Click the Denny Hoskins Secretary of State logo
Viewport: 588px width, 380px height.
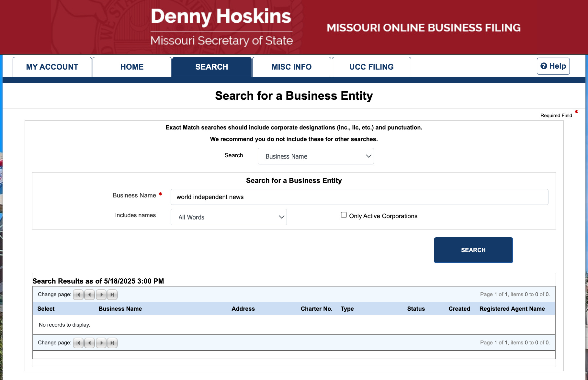coord(221,27)
